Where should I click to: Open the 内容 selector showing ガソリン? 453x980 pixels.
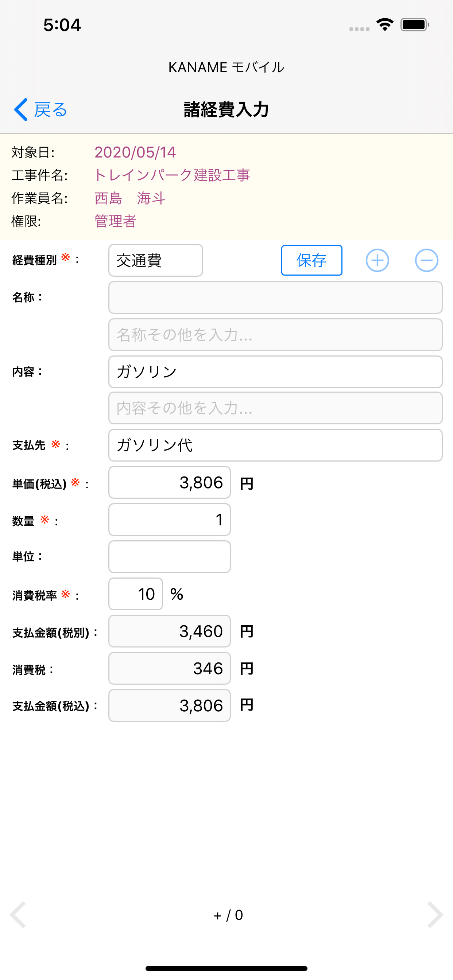[275, 372]
